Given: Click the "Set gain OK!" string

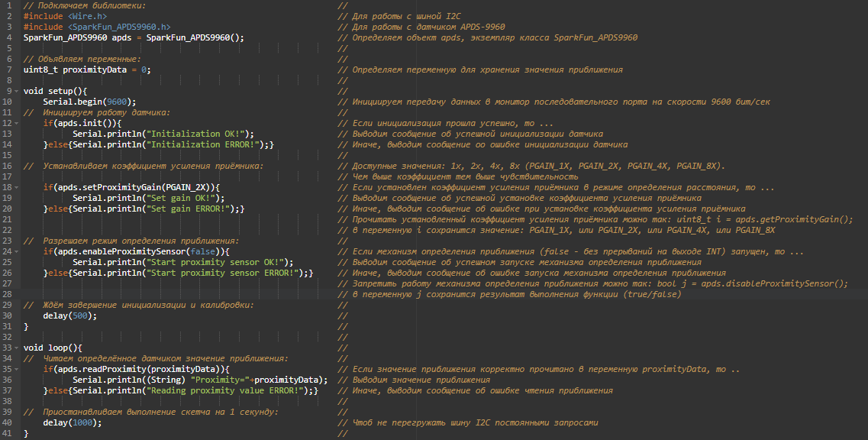Looking at the screenshot, I should click(x=180, y=198).
